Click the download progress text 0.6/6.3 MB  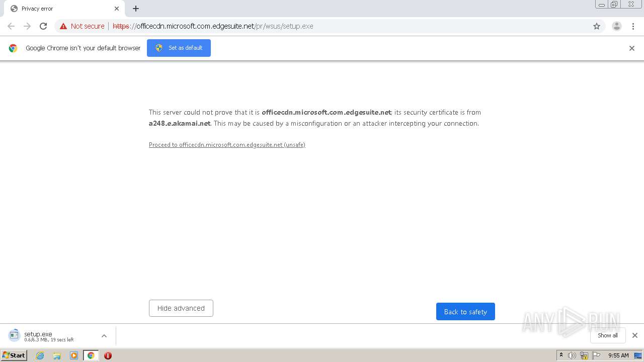[49, 340]
